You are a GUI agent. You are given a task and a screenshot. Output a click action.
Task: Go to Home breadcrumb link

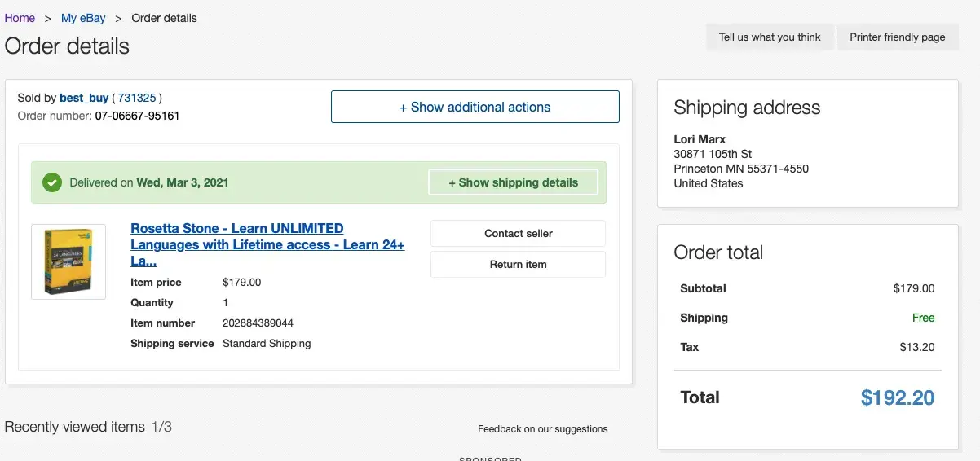[20, 18]
